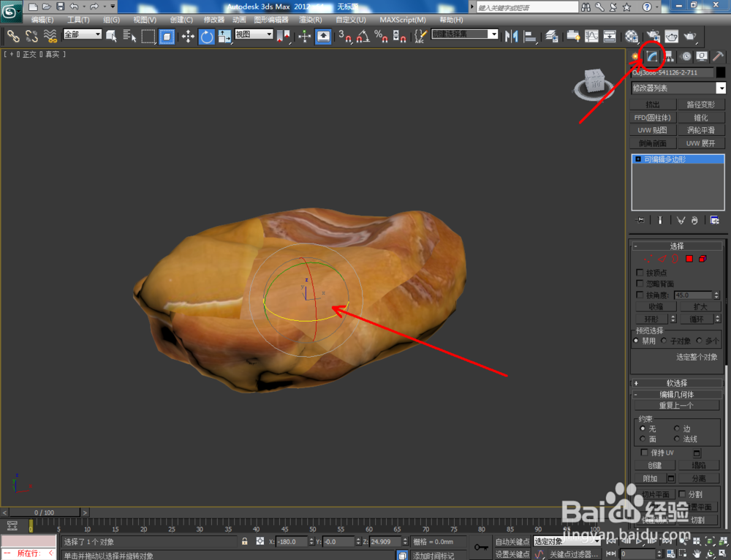Select the Polygon sub-object icon in 选择 rollout

[689, 259]
